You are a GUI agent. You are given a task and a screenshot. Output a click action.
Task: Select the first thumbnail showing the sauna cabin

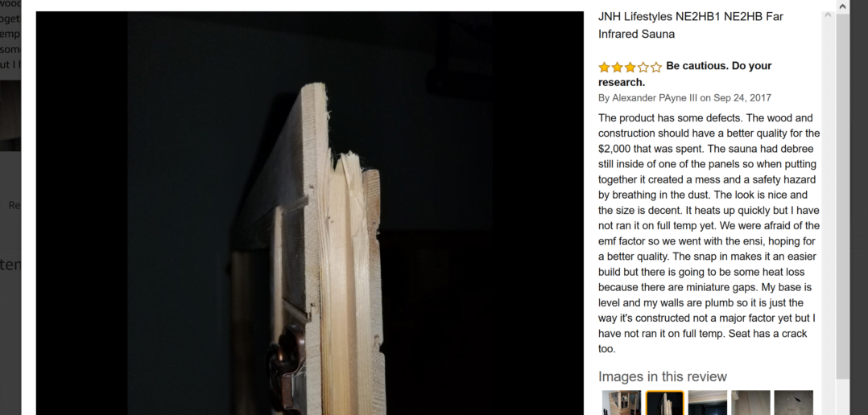(x=622, y=403)
